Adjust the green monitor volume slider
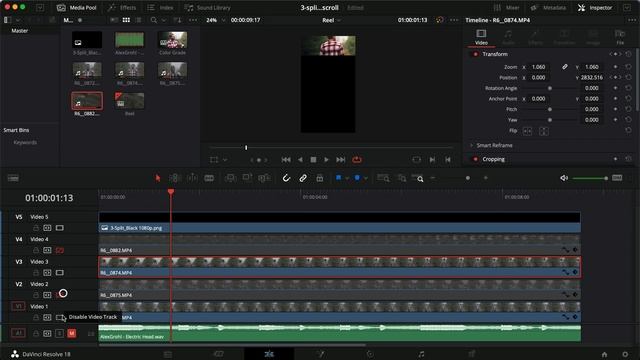Viewport: 640px width, 360px height. [590, 178]
